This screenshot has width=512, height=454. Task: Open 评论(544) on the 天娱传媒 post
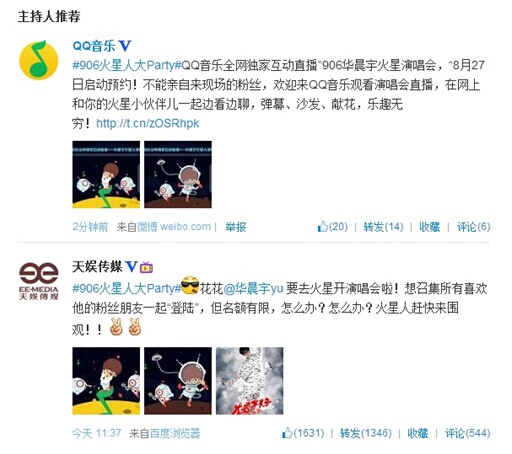(468, 433)
